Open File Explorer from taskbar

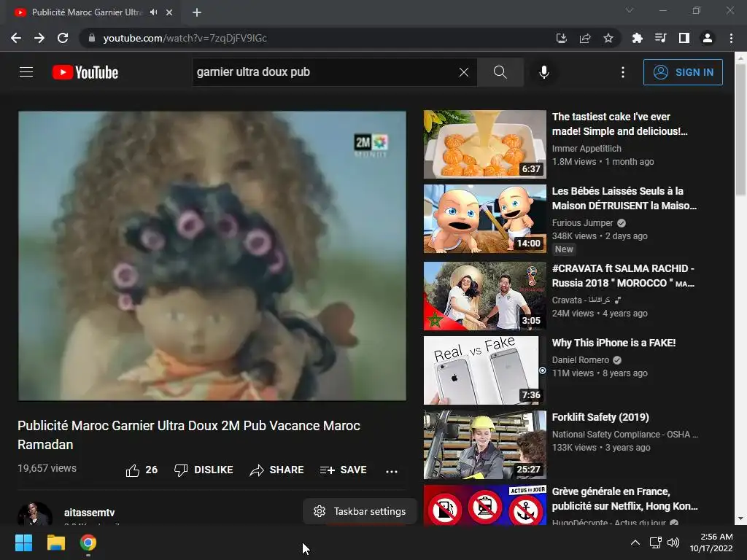tap(55, 542)
